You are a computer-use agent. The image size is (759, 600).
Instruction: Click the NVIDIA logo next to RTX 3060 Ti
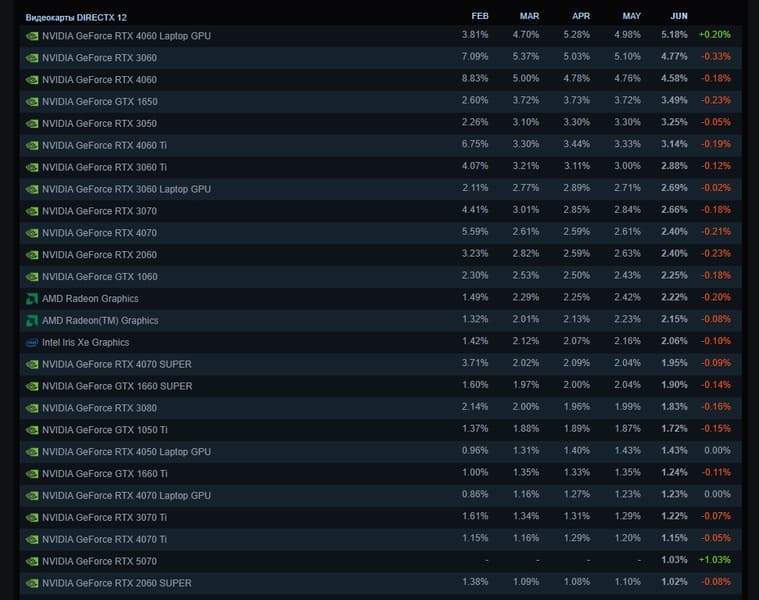(x=32, y=167)
